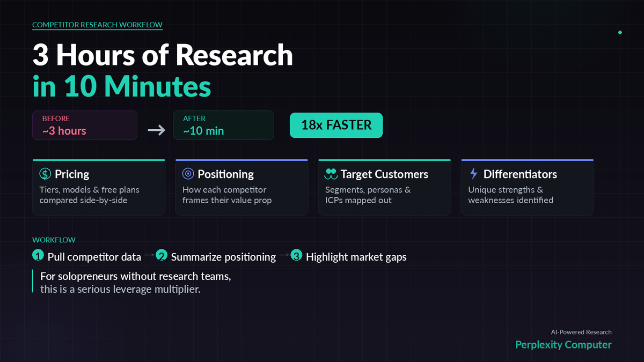This screenshot has height=362, width=644.
Task: Click 'in 10 Minutes' green headline
Action: (121, 86)
